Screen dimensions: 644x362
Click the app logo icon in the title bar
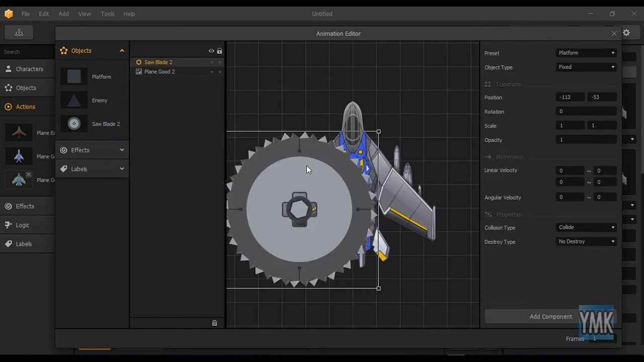pyautogui.click(x=9, y=14)
